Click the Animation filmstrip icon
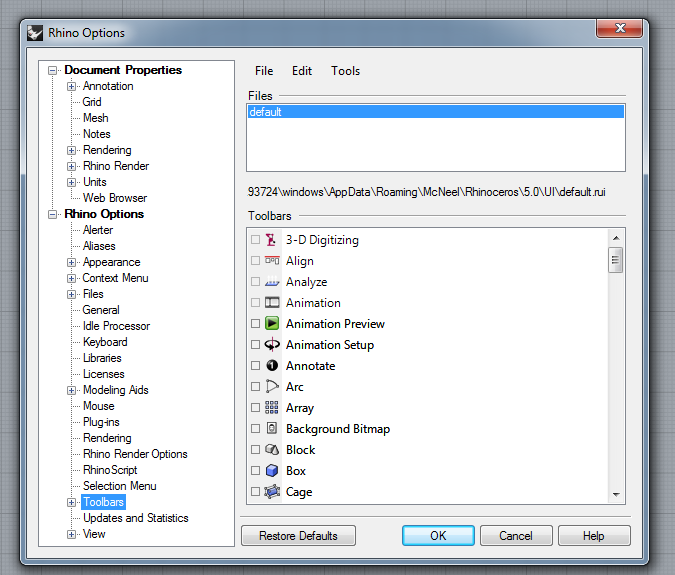The width and height of the screenshot is (675, 575). click(x=272, y=303)
